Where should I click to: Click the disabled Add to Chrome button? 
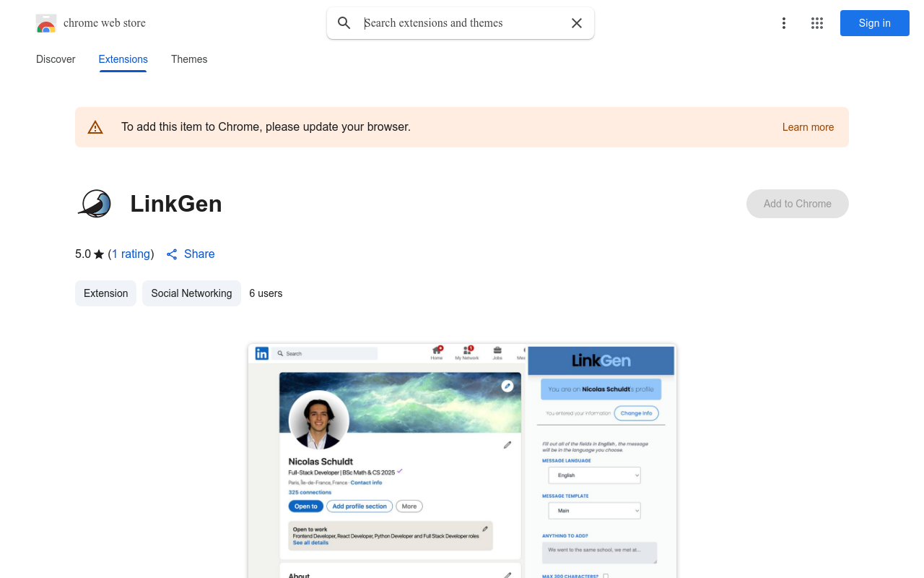click(x=798, y=204)
